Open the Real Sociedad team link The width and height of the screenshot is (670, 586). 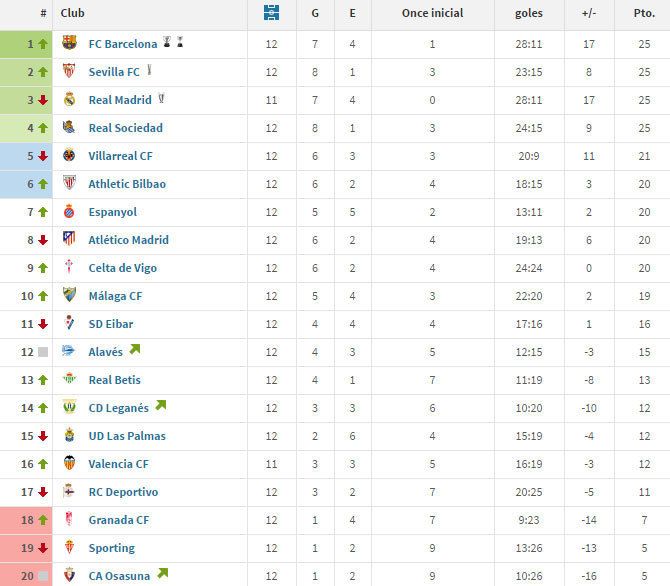(x=125, y=128)
